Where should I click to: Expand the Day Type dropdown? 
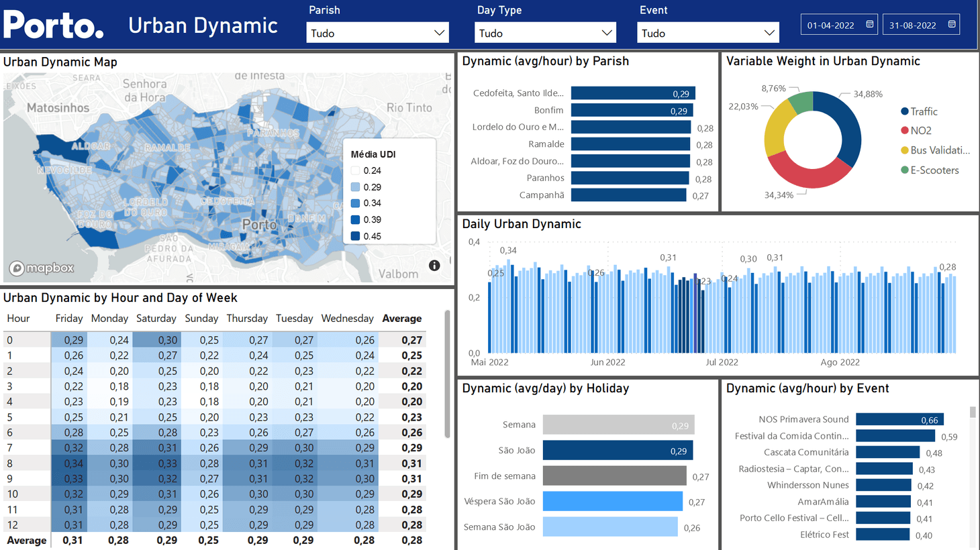point(607,33)
